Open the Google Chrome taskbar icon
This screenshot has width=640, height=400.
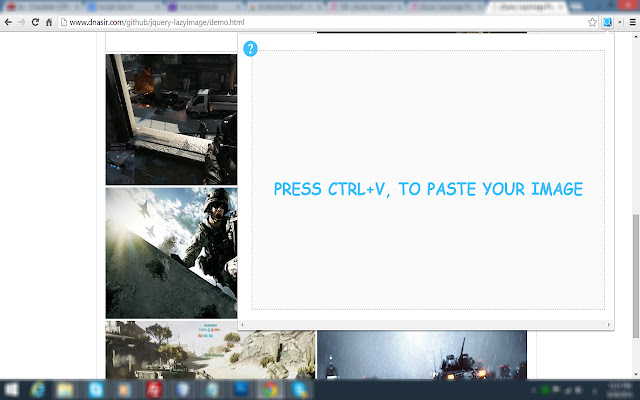[270, 390]
